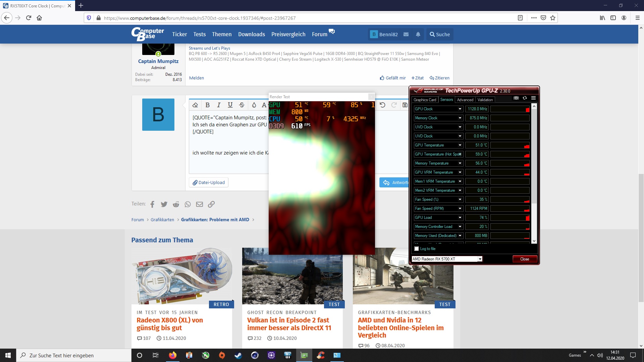Enable the Log to file checkbox
Viewport: 644px width, 362px height.
[417, 249]
